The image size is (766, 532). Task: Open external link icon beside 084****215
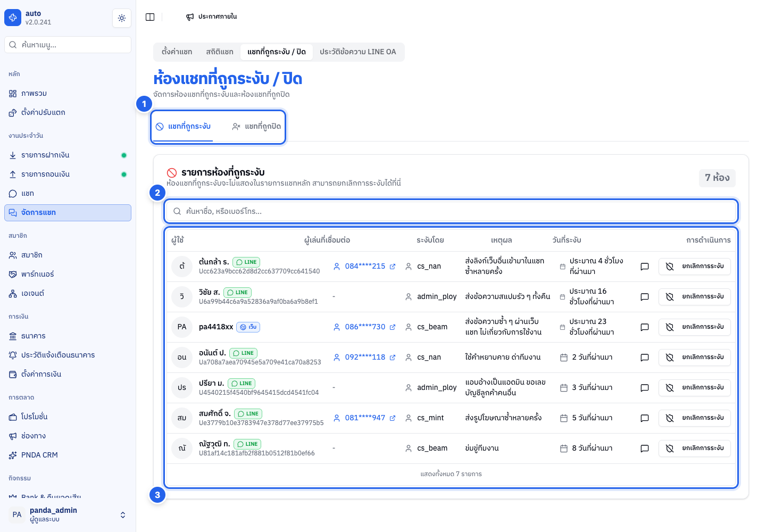click(393, 267)
